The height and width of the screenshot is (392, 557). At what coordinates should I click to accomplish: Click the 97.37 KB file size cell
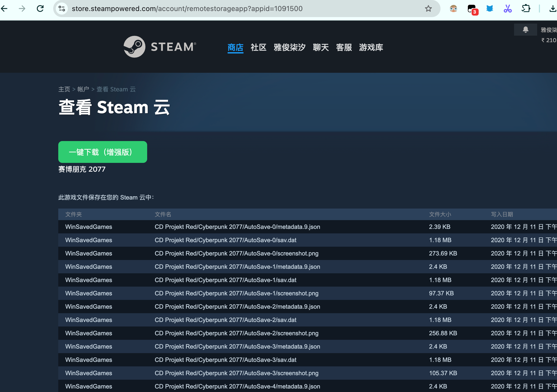441,293
